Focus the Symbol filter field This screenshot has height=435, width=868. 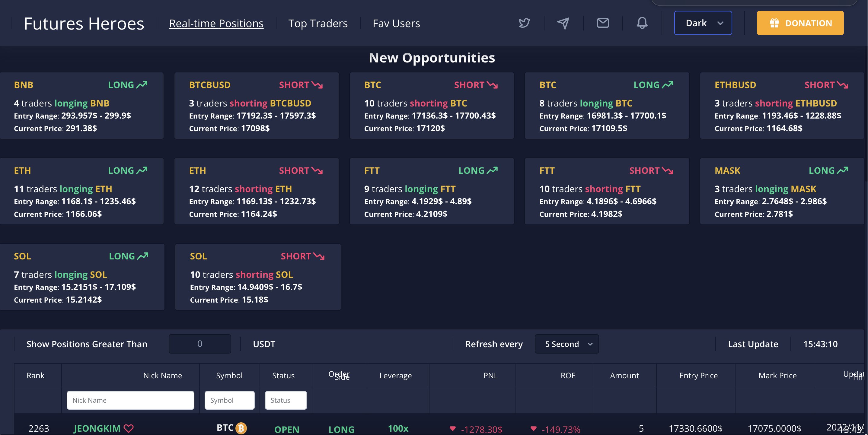click(229, 400)
